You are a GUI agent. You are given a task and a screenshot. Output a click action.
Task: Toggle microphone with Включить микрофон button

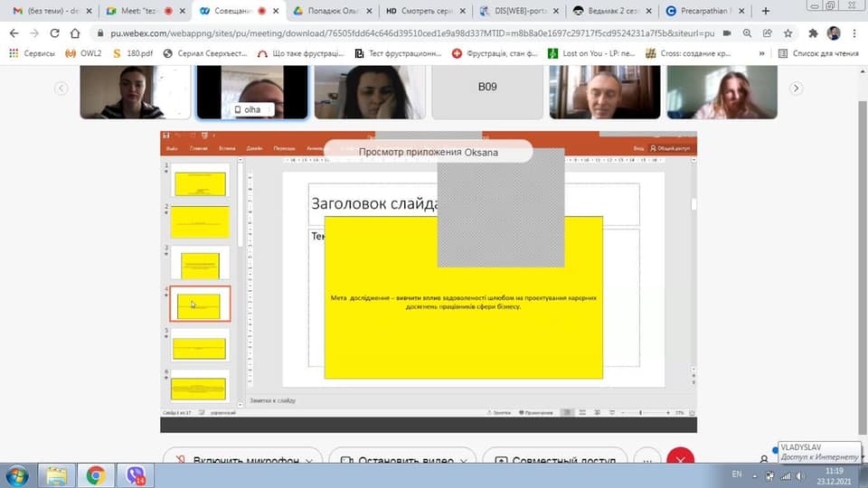pyautogui.click(x=233, y=461)
